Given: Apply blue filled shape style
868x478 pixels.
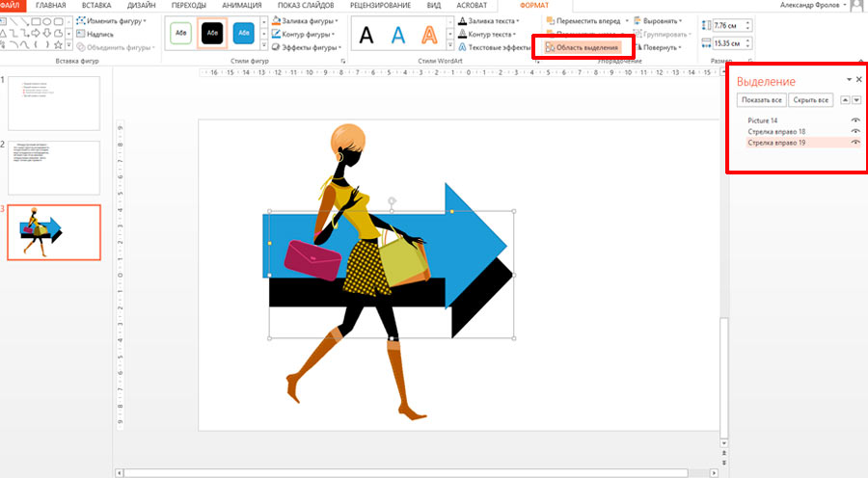Looking at the screenshot, I should [x=244, y=33].
